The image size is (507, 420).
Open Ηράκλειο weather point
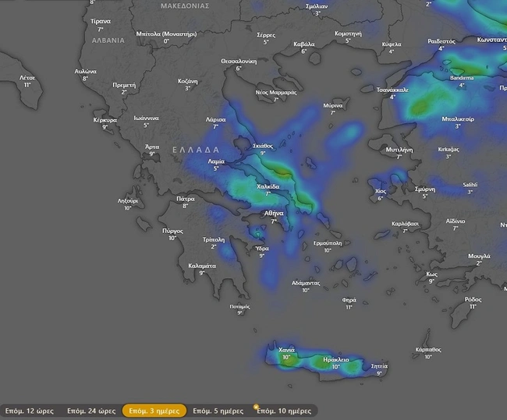[335, 358]
